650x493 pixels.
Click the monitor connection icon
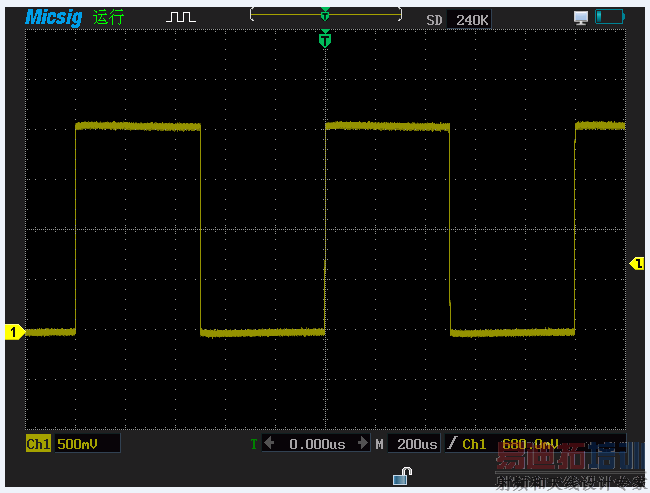pos(581,18)
